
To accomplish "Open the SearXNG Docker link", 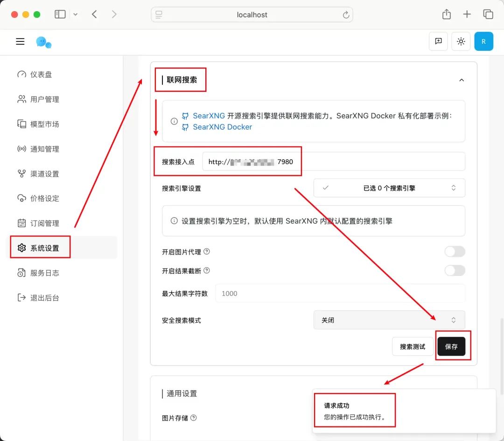I will [x=222, y=127].
